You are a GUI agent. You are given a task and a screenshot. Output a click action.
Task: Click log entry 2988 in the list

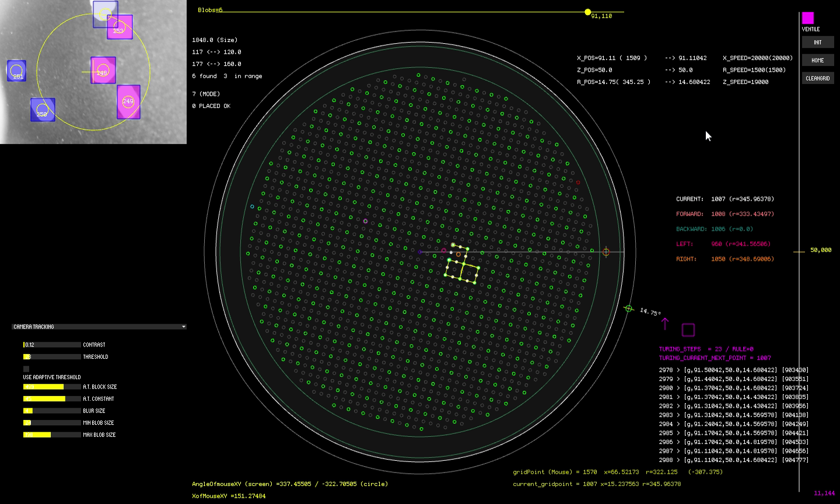pos(735,460)
